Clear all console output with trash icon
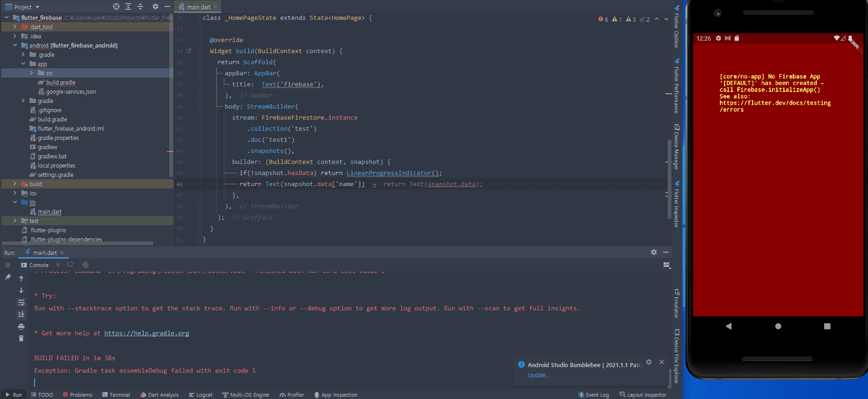Screen dimensions: 868x399 coord(21,338)
